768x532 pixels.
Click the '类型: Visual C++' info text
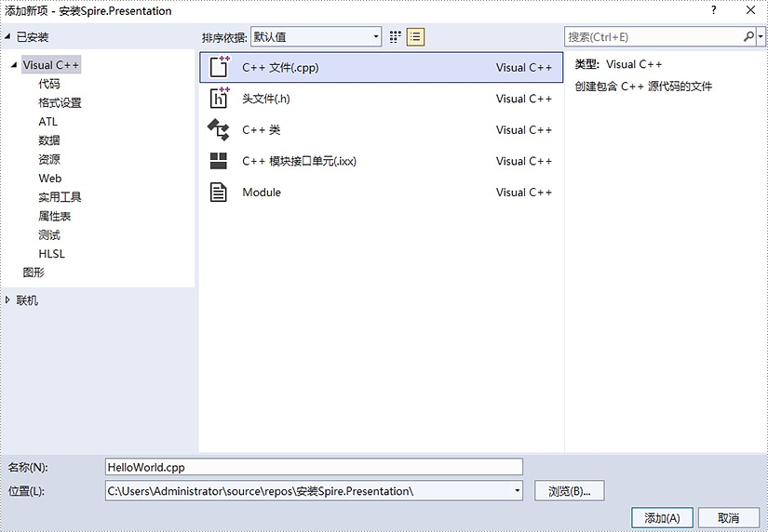click(618, 64)
